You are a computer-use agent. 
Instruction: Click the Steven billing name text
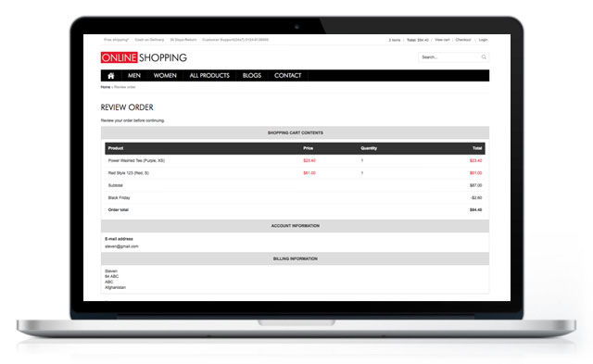(x=111, y=271)
